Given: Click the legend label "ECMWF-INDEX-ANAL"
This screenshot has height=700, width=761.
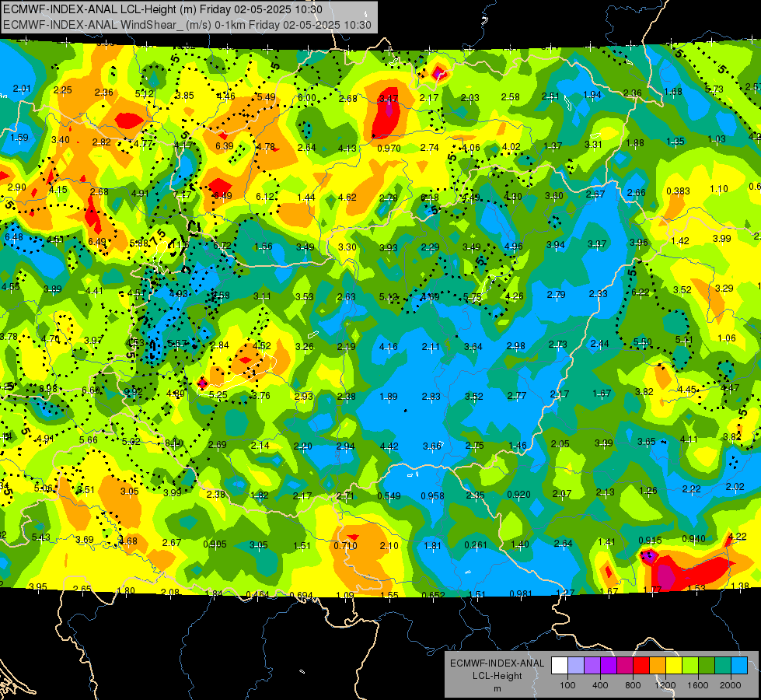Looking at the screenshot, I should pyautogui.click(x=497, y=663).
